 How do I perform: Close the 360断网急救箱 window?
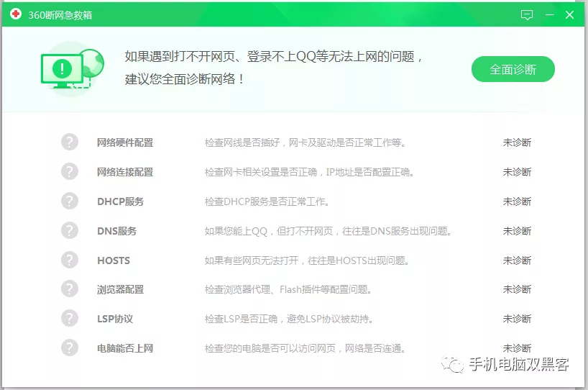(570, 14)
